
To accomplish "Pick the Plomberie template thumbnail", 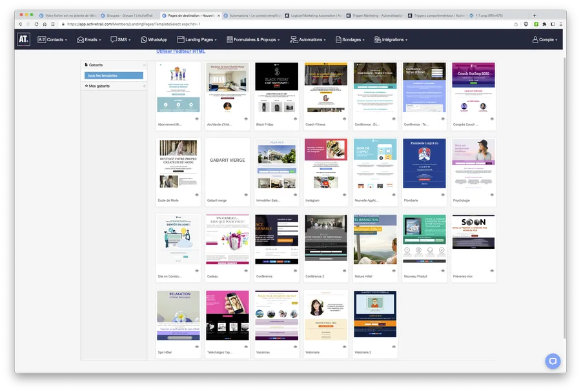I will click(424, 163).
